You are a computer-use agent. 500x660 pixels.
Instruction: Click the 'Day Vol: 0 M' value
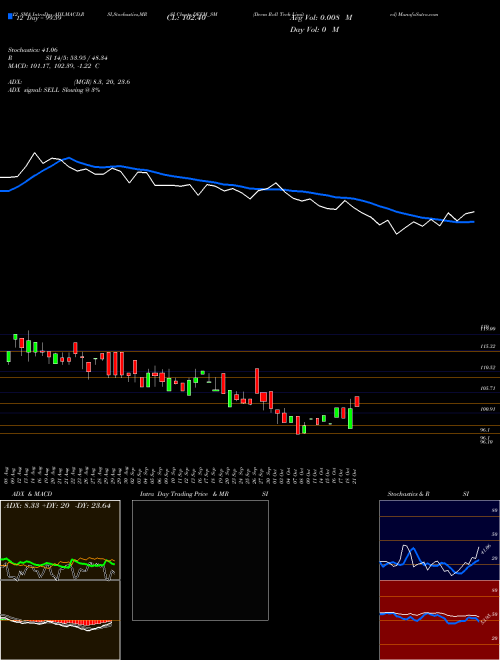click(314, 30)
